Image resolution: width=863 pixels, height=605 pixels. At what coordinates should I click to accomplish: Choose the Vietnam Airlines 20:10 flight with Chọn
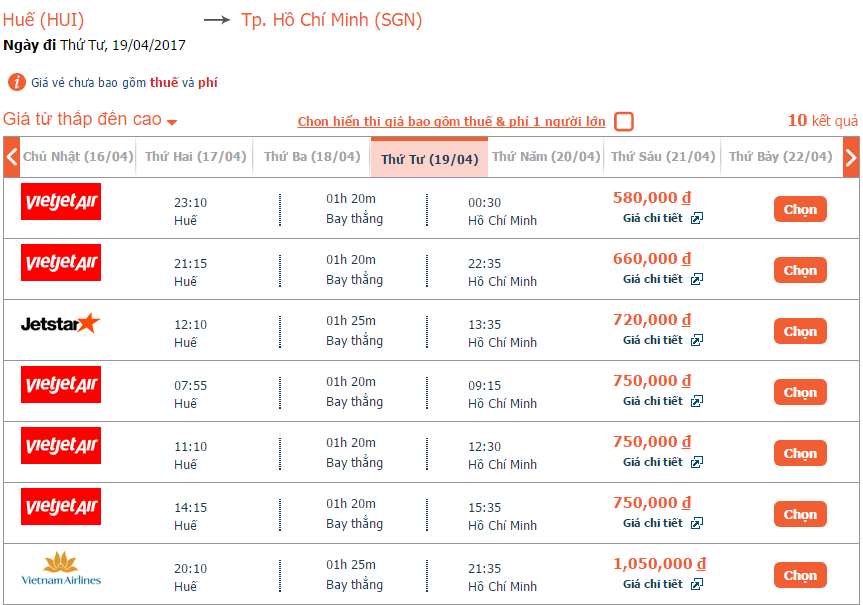click(x=800, y=575)
